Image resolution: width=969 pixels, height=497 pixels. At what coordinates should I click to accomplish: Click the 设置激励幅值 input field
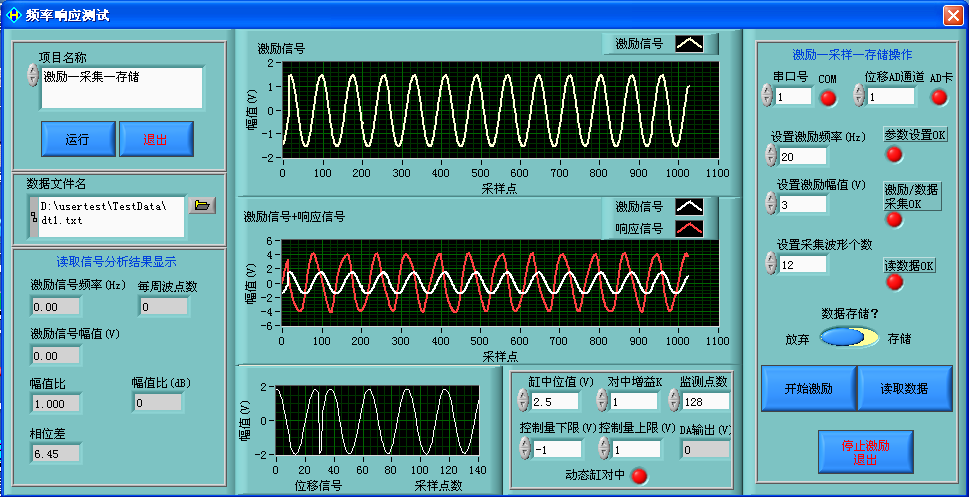point(803,204)
